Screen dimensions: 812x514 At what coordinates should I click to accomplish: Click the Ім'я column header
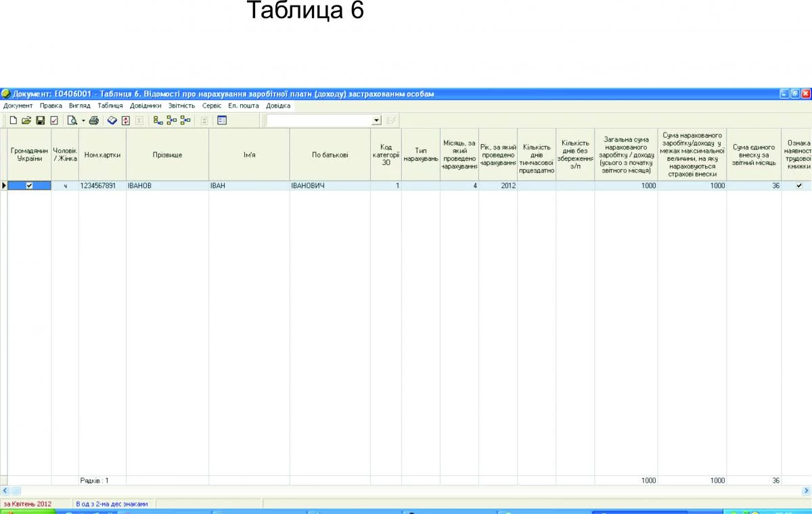249,155
